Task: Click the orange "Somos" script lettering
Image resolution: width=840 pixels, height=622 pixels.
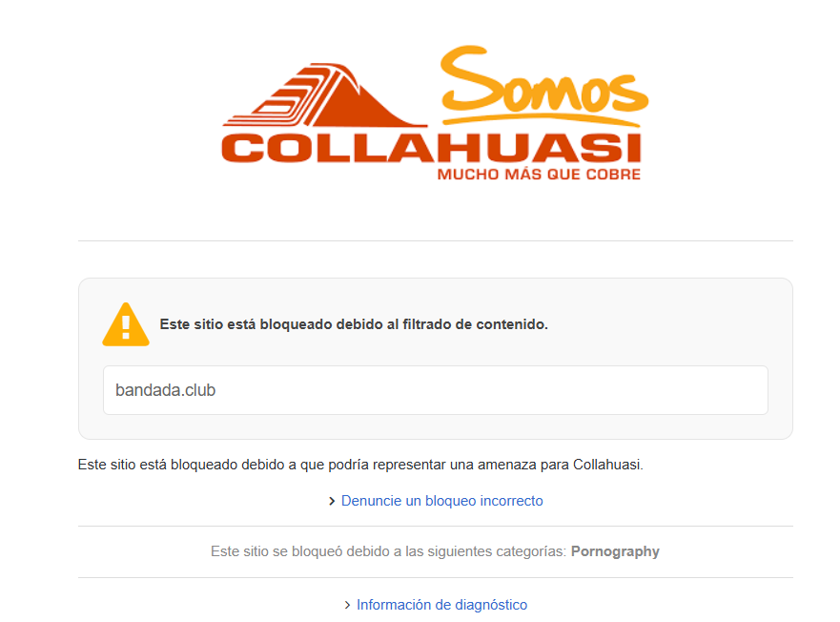Action: pyautogui.click(x=544, y=79)
